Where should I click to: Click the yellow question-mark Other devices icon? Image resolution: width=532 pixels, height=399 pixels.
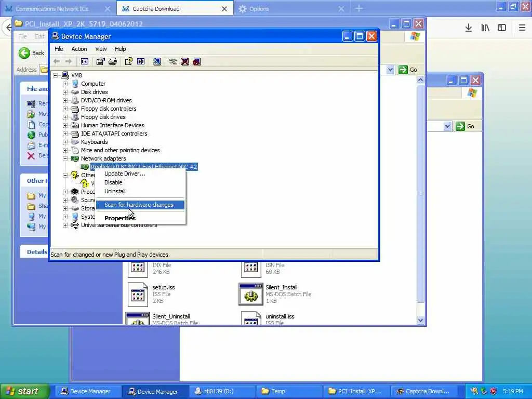(74, 175)
